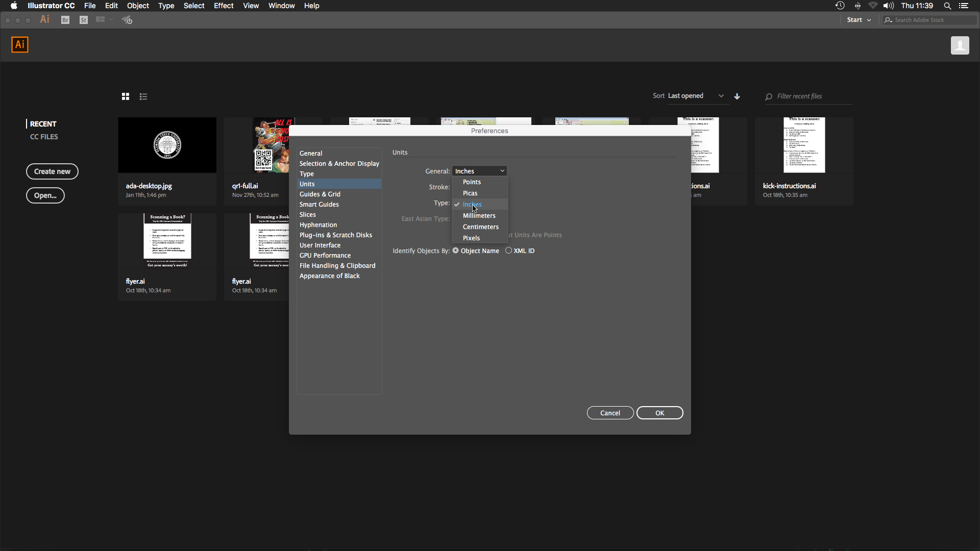980x551 pixels.
Task: Choose Millimeters from units list
Action: [x=480, y=216]
